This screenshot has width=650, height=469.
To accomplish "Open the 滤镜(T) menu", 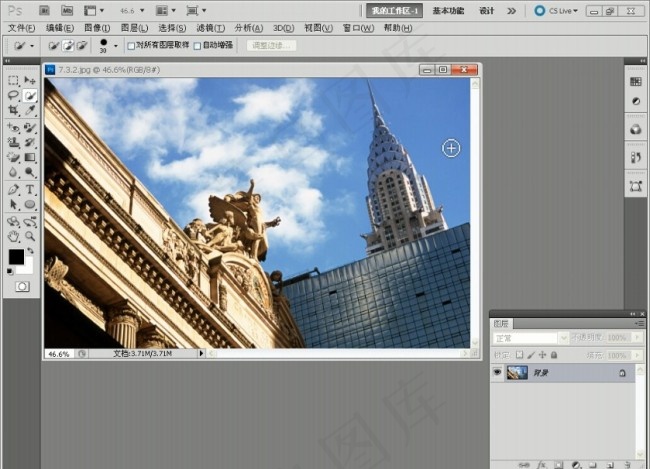I will click(x=211, y=28).
